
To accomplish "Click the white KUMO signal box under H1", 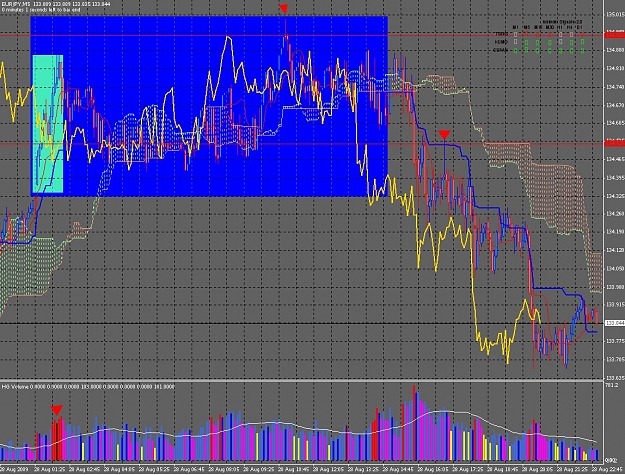I will coord(560,42).
